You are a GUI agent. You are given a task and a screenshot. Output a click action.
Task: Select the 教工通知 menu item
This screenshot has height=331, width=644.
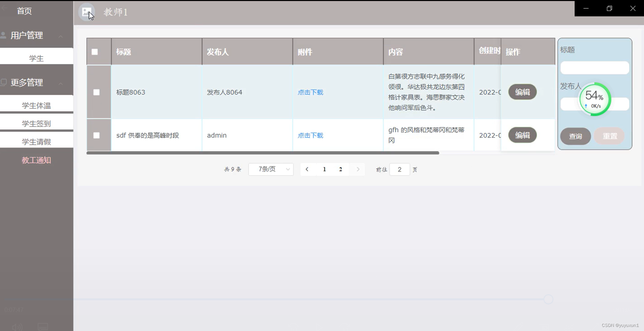click(36, 160)
